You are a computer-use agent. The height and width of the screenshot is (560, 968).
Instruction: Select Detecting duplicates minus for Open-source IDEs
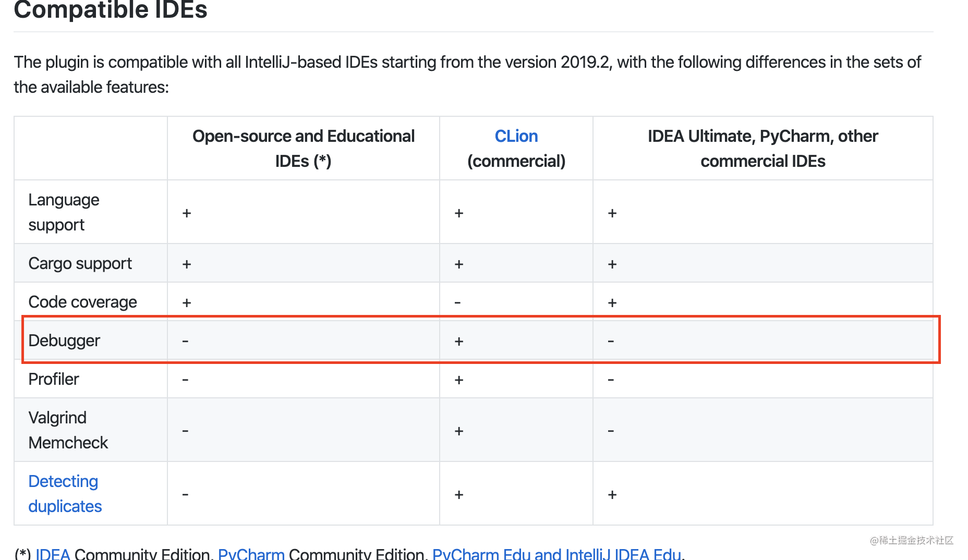point(185,494)
